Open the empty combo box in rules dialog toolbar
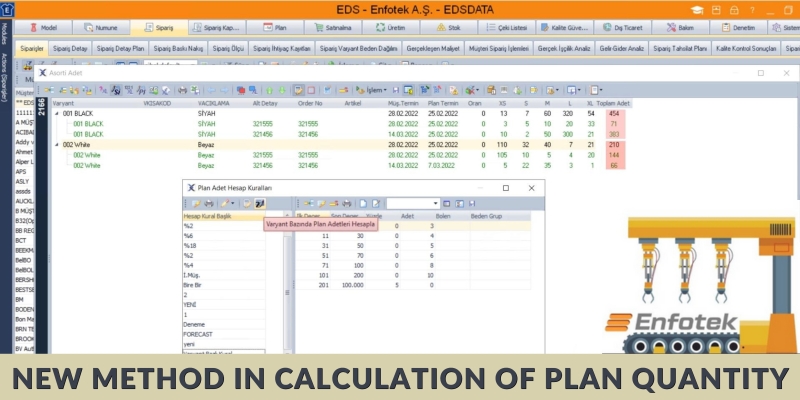Viewport: 800px width, 400px height. [413, 204]
